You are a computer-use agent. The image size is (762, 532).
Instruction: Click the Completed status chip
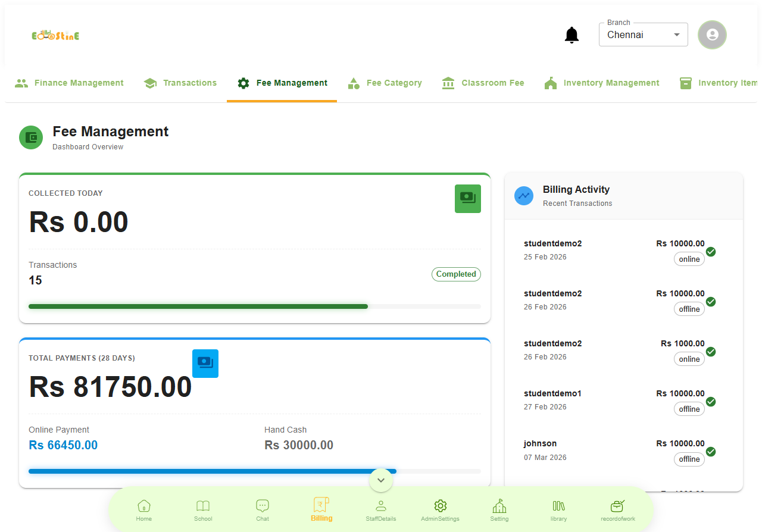pyautogui.click(x=456, y=274)
